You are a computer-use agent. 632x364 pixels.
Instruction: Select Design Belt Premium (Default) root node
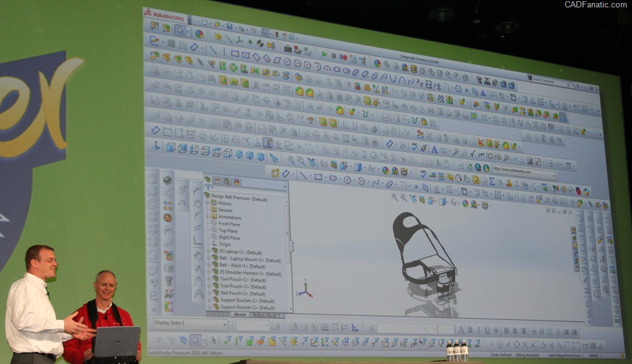tap(239, 198)
